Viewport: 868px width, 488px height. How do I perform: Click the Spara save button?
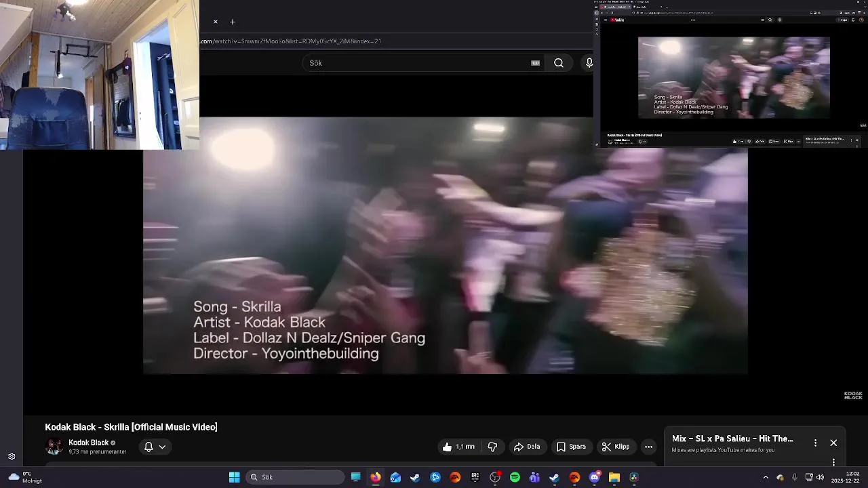[571, 447]
